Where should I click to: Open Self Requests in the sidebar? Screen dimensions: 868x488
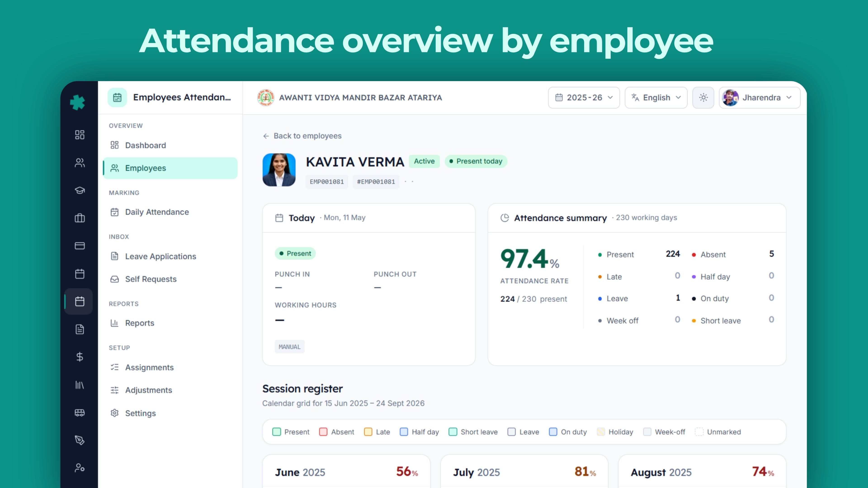170,279
